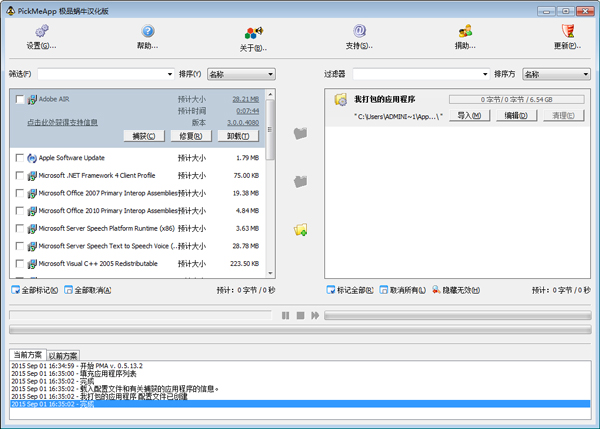Click the 清理(E) button

pyautogui.click(x=564, y=116)
